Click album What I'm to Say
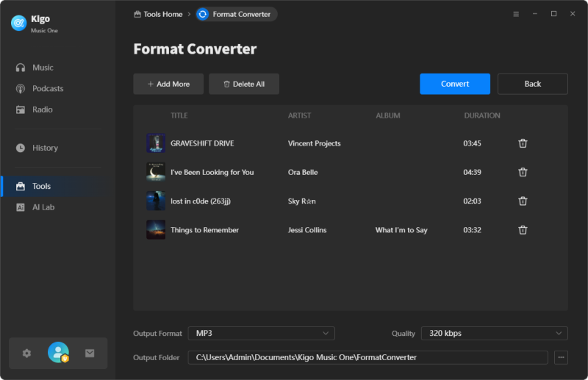Screen dimensions: 588x380 coord(401,230)
